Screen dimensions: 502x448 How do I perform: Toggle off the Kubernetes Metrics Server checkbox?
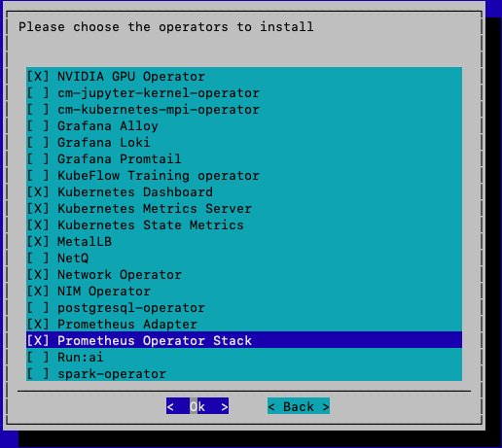pyautogui.click(x=38, y=209)
